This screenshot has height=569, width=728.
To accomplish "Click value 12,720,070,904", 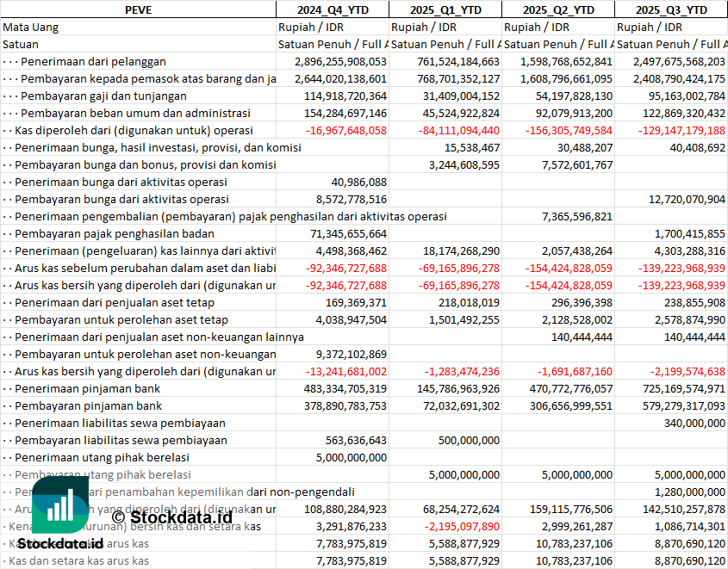I will pos(687,199).
